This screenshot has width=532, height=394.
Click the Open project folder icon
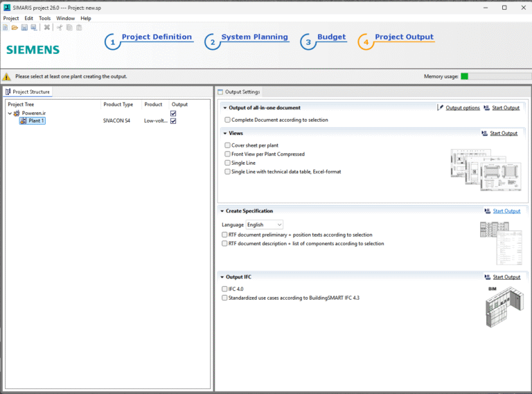pos(15,28)
